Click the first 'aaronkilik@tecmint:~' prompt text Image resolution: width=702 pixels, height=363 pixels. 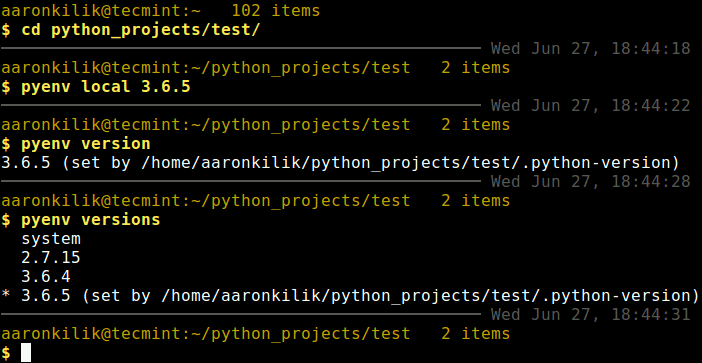click(x=101, y=11)
